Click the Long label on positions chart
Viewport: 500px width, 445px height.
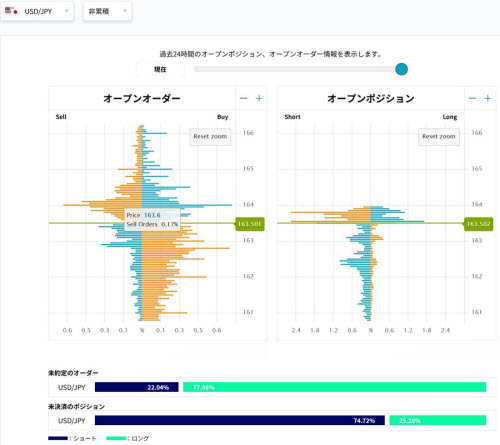(450, 117)
